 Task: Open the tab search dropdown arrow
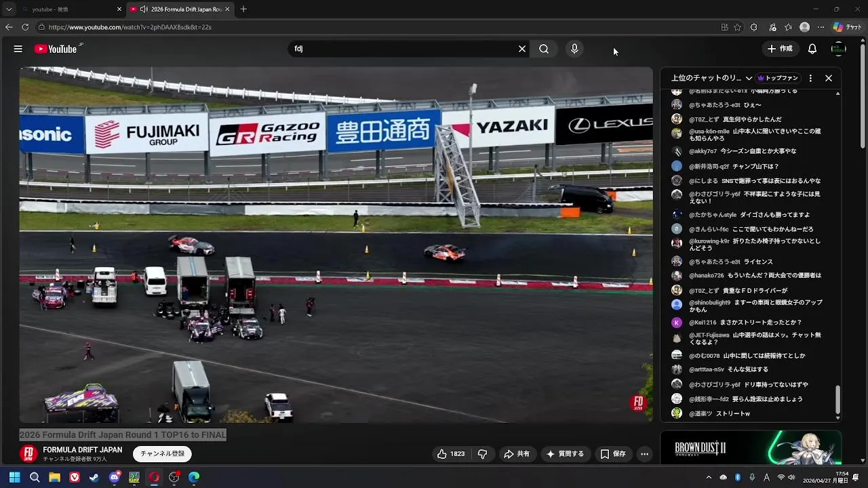coord(9,9)
